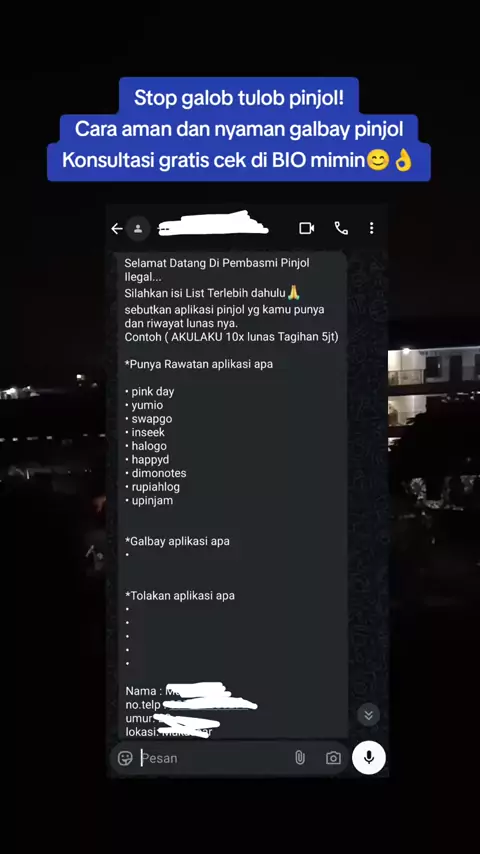Start a voice call with phone icon
Screen dimensions: 480x854
[x=341, y=228]
